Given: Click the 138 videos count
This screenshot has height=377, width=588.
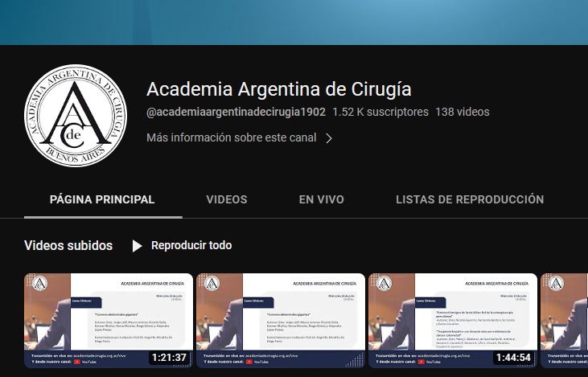Looking at the screenshot, I should pos(462,112).
